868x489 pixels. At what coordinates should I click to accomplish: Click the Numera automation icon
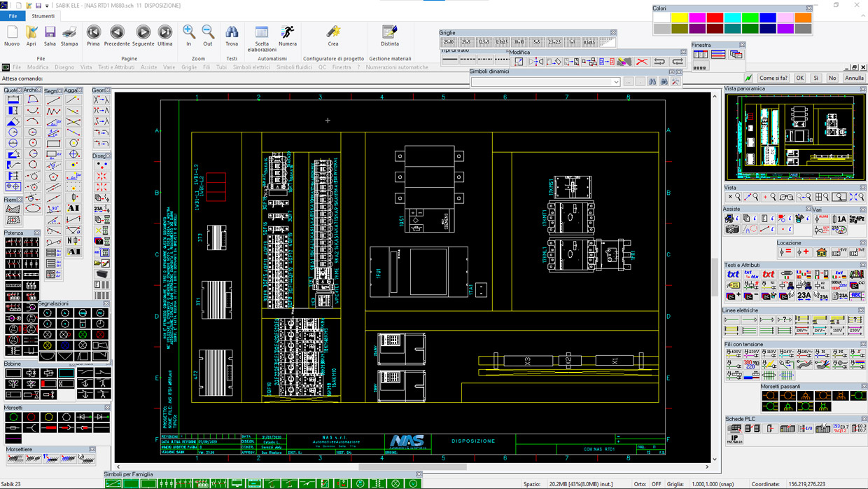(288, 33)
